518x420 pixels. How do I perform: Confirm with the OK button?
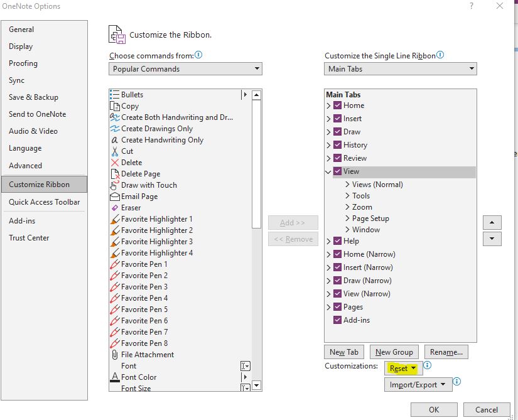(434, 410)
